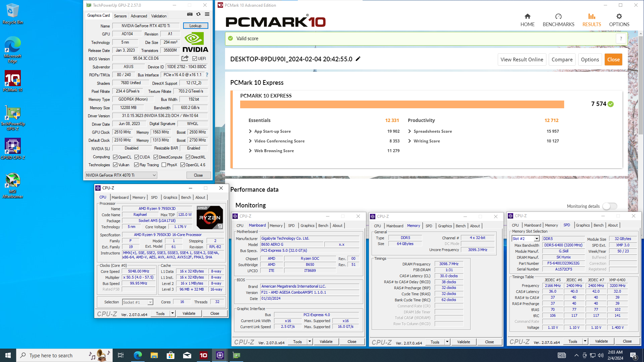Open the notification center icon
The height and width of the screenshot is (362, 644).
click(634, 355)
